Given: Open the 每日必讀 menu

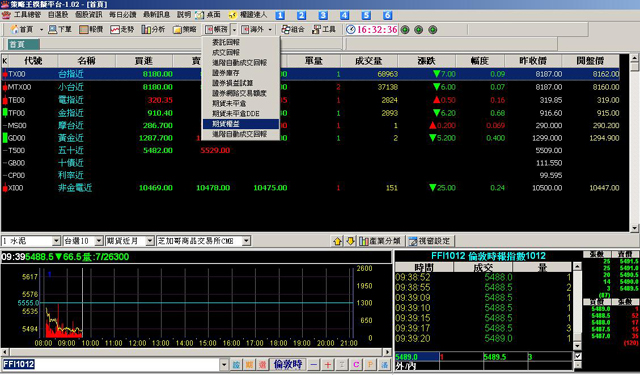Looking at the screenshot, I should (122, 15).
